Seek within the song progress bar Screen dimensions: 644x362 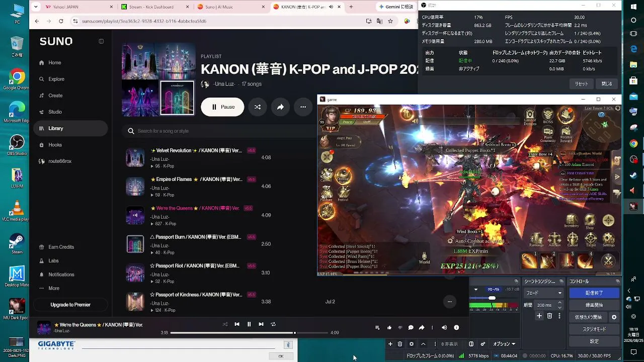coord(249,333)
